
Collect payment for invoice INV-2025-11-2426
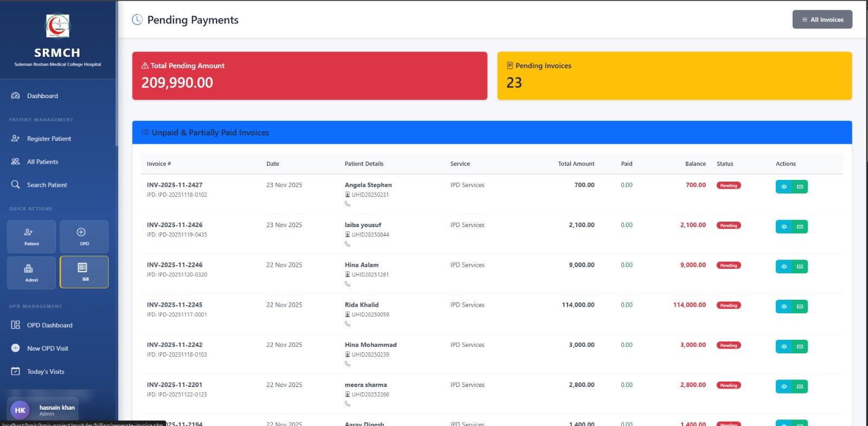point(800,227)
